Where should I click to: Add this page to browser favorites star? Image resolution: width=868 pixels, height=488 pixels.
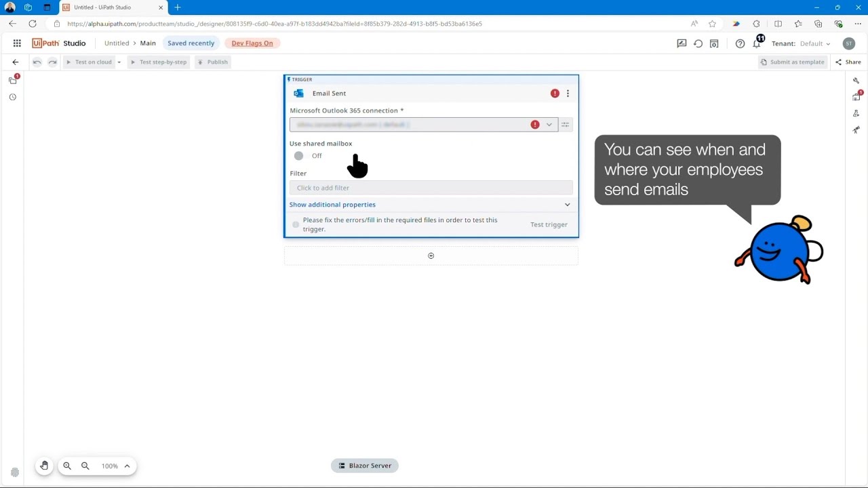(x=712, y=24)
